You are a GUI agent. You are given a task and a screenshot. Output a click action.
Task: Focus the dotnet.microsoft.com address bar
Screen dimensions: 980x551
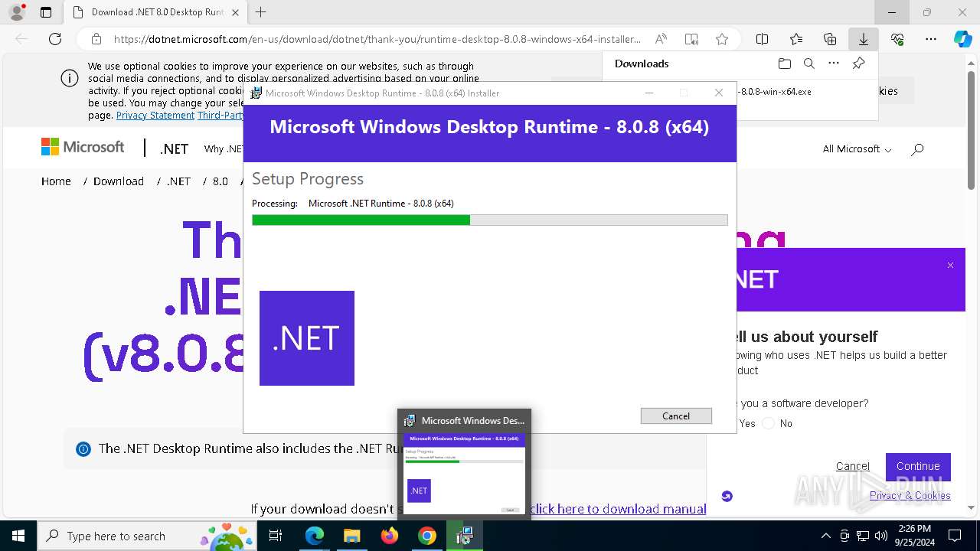click(377, 39)
